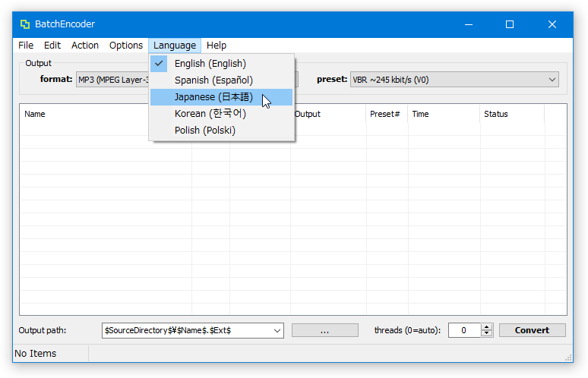Minimize the BatchEncoder window
Image resolution: width=588 pixels, height=378 pixels.
pyautogui.click(x=469, y=25)
